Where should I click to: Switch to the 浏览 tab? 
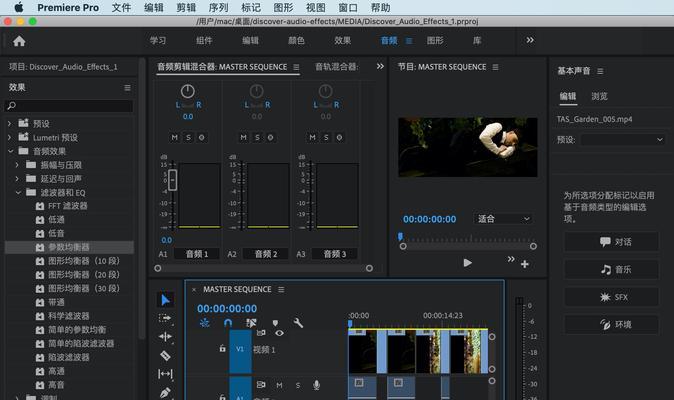(x=599, y=96)
